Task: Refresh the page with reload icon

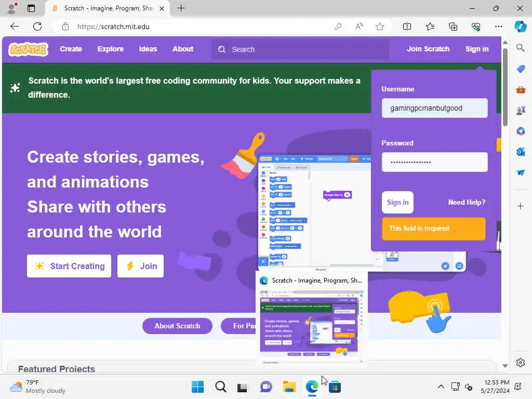Action: 37,26
